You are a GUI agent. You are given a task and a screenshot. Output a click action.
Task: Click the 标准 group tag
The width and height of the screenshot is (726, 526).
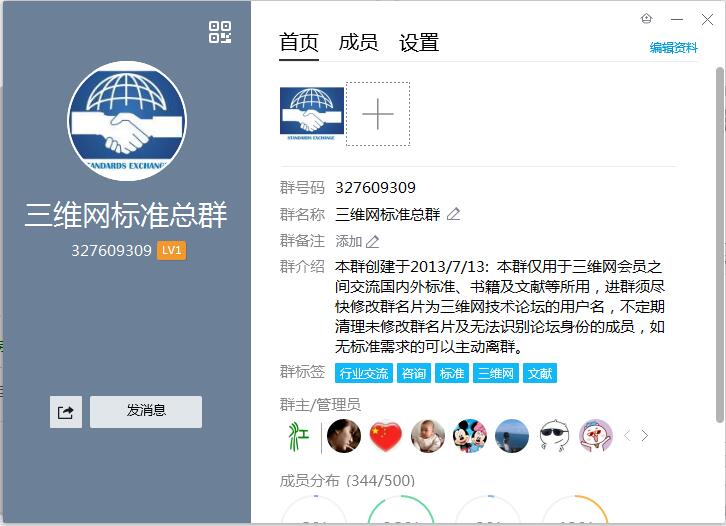click(x=452, y=373)
